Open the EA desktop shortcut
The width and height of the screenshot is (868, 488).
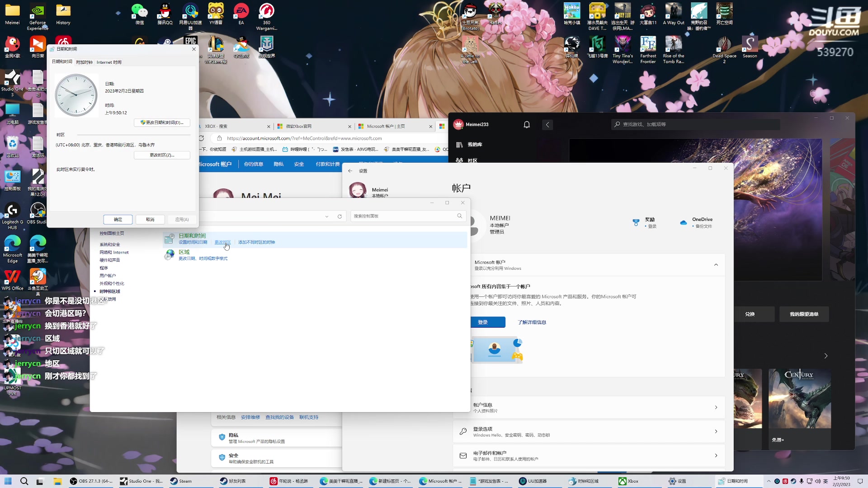tap(241, 14)
